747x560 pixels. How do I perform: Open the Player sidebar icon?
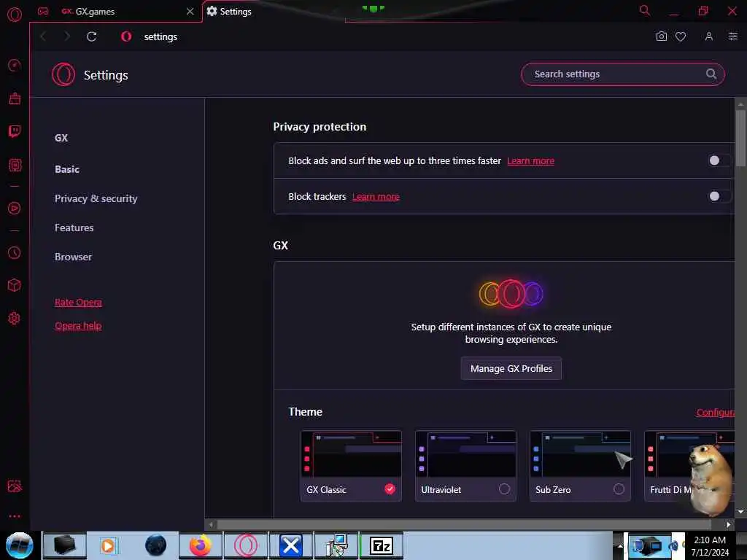pyautogui.click(x=15, y=208)
